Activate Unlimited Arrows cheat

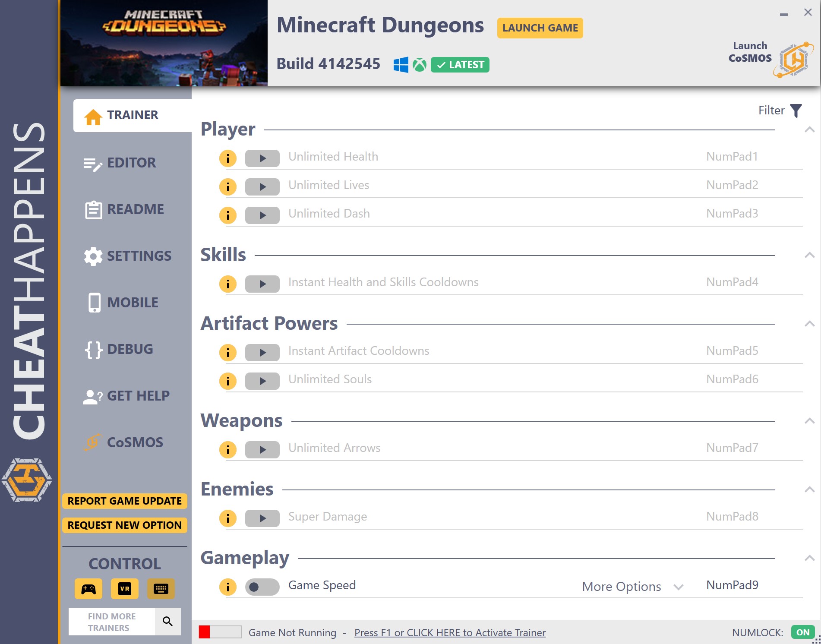coord(262,450)
